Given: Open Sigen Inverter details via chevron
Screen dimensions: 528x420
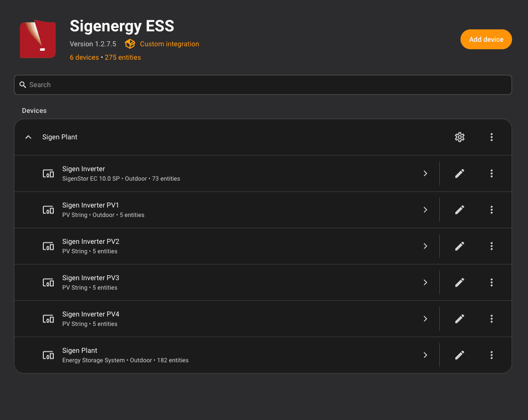Looking at the screenshot, I should pyautogui.click(x=425, y=173).
